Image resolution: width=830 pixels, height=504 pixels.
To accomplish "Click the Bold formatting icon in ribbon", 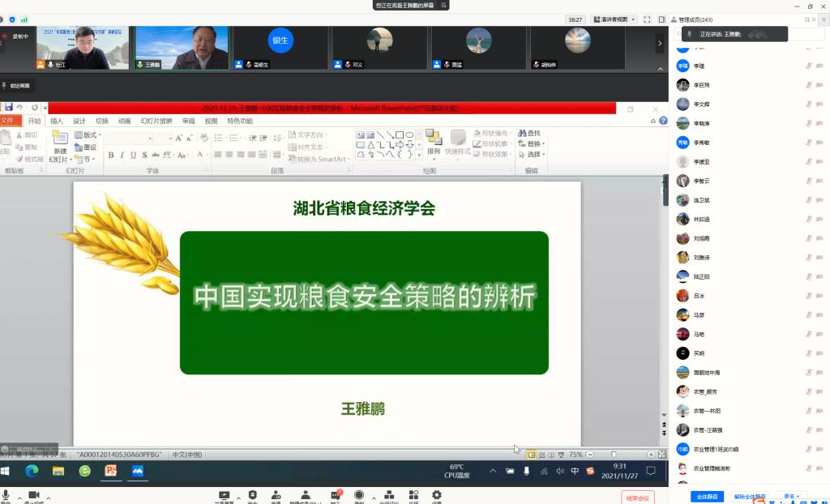I will 111,155.
